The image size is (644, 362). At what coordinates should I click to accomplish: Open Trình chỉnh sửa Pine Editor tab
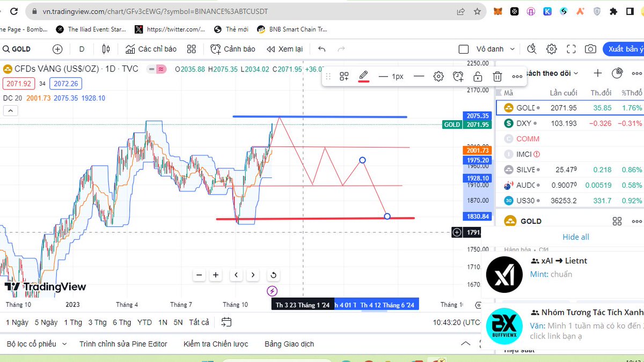pyautogui.click(x=123, y=344)
